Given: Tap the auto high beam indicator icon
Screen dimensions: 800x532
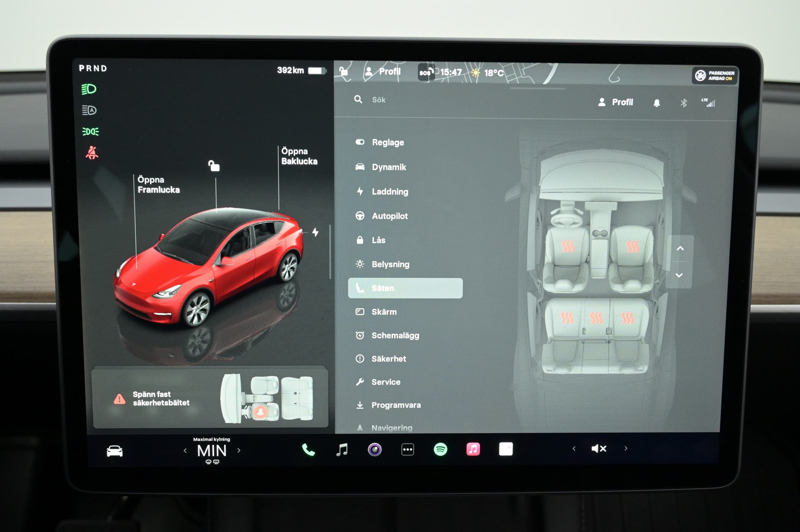Looking at the screenshot, I should pos(89,110).
